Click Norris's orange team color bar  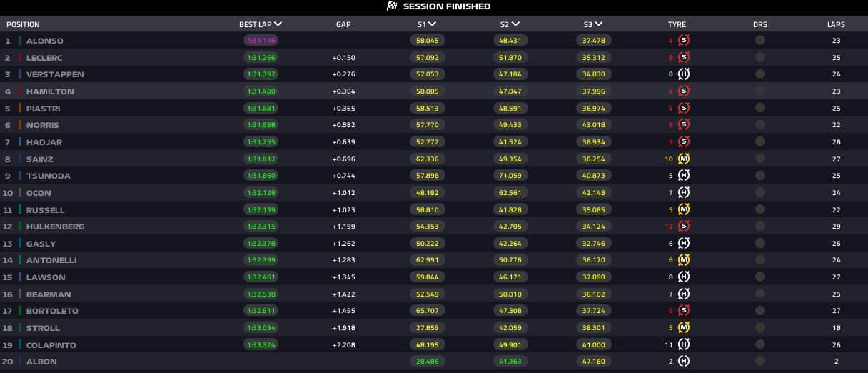click(x=20, y=125)
